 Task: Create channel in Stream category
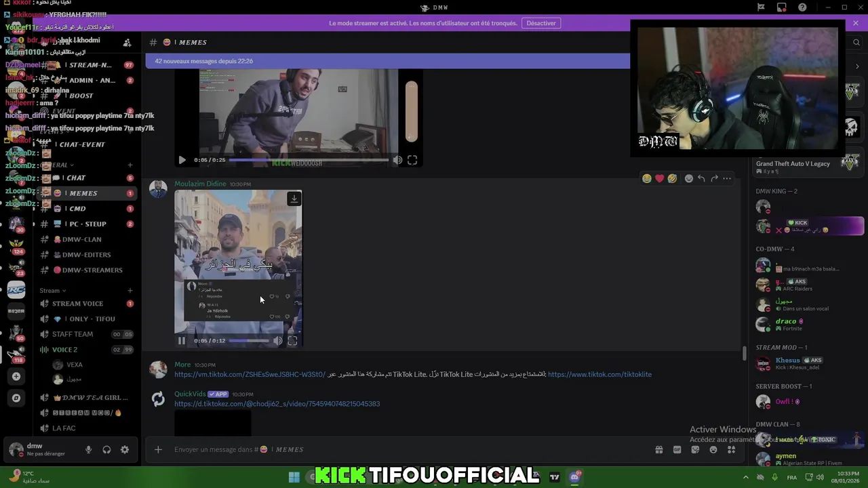(x=130, y=291)
